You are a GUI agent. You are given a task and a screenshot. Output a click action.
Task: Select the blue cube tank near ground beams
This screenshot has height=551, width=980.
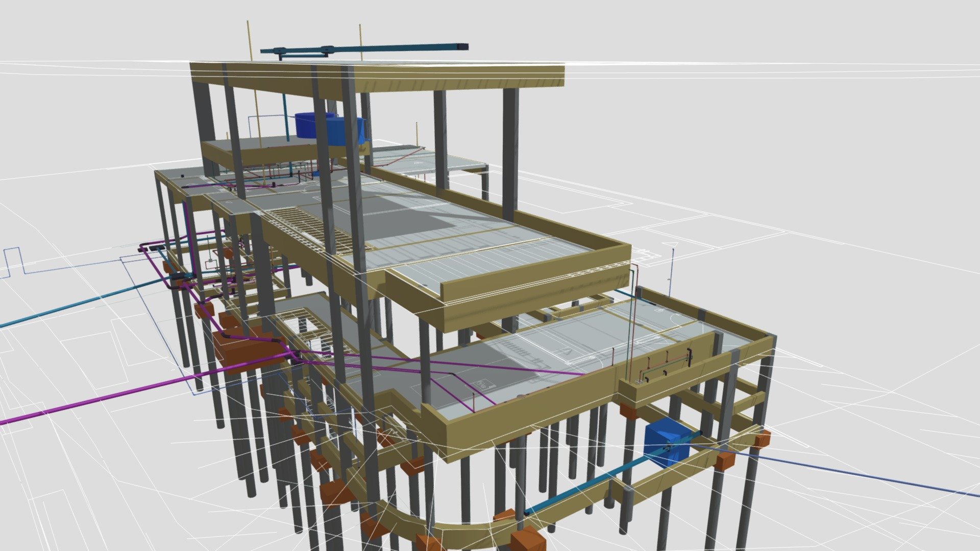[x=667, y=442]
